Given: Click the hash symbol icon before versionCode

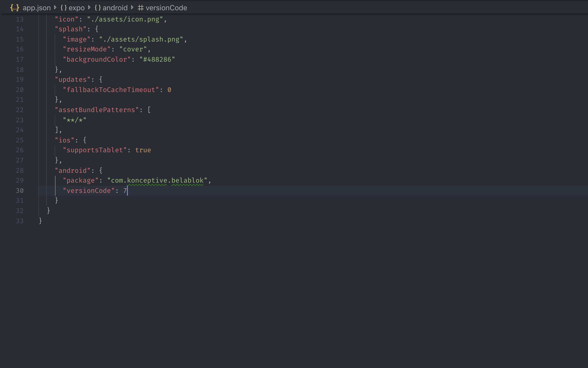Looking at the screenshot, I should click(140, 7).
